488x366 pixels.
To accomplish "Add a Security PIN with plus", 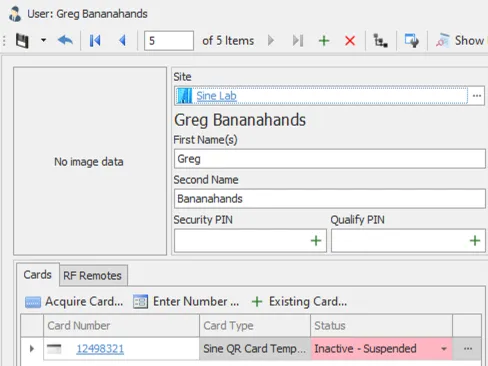I will click(316, 241).
